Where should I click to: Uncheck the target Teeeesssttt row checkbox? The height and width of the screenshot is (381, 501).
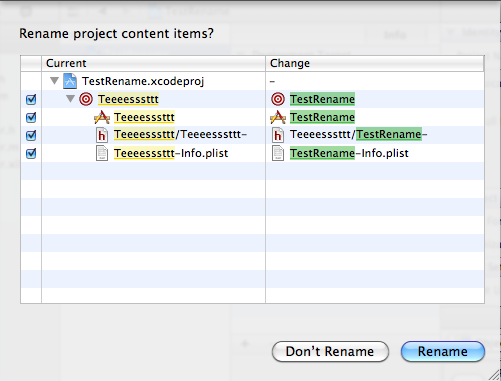pyautogui.click(x=31, y=99)
